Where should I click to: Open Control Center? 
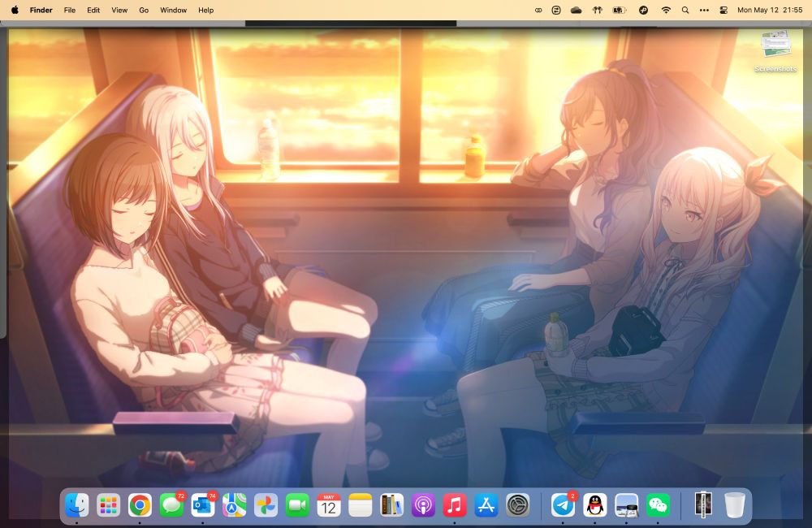tap(723, 10)
